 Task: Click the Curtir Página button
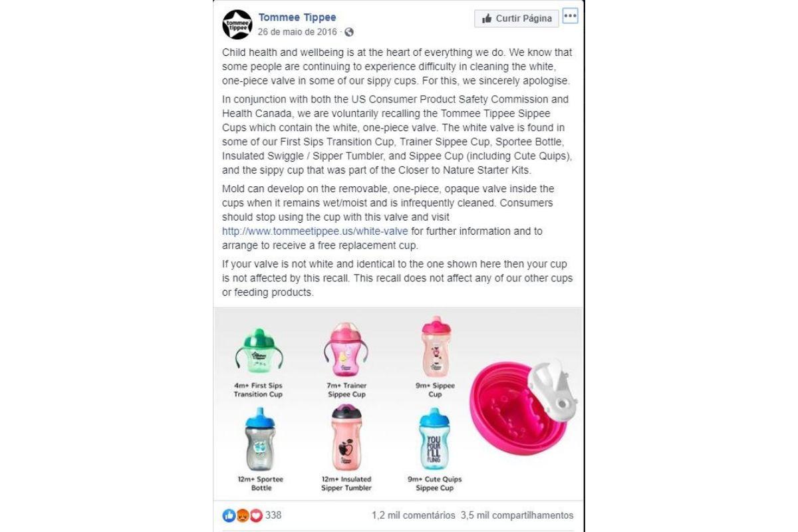(517, 19)
